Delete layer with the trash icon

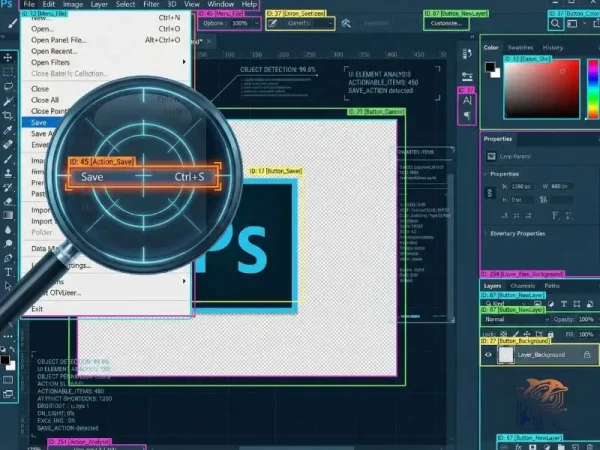coord(590,447)
